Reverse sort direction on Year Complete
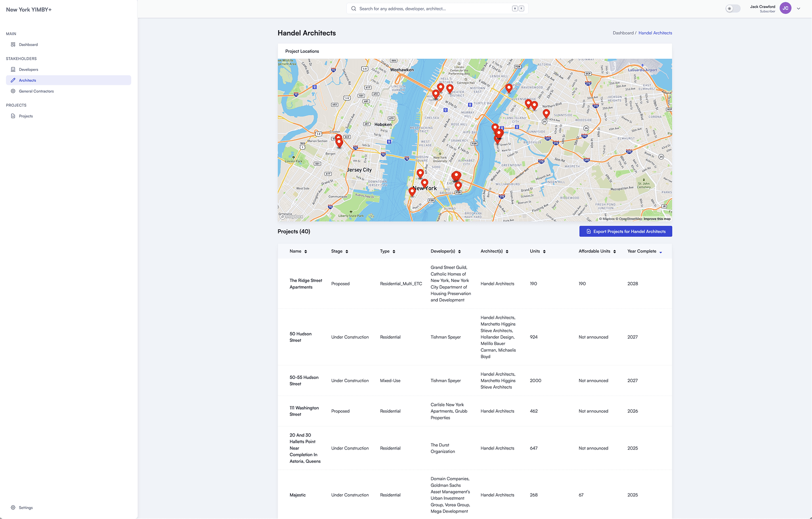This screenshot has width=812, height=519. (x=661, y=252)
